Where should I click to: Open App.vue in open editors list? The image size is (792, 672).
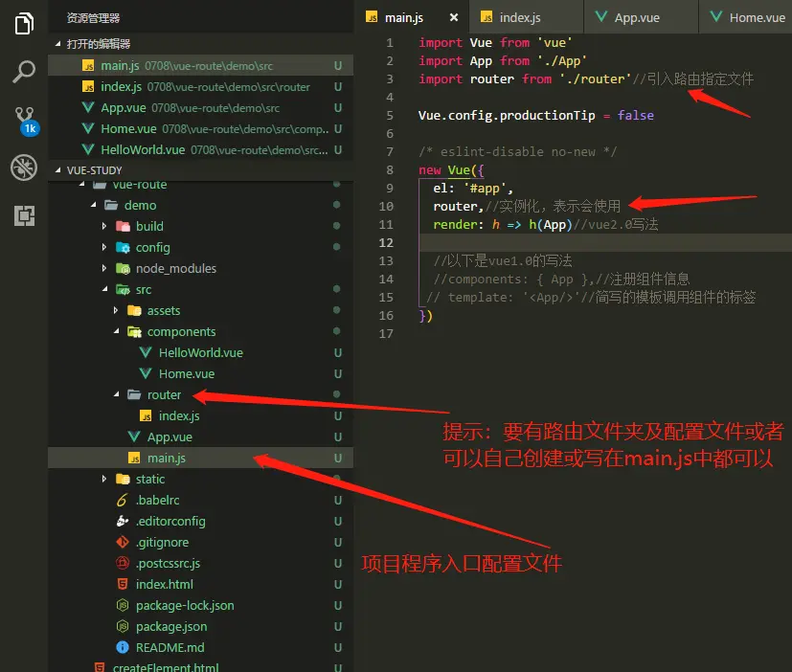tap(200, 107)
